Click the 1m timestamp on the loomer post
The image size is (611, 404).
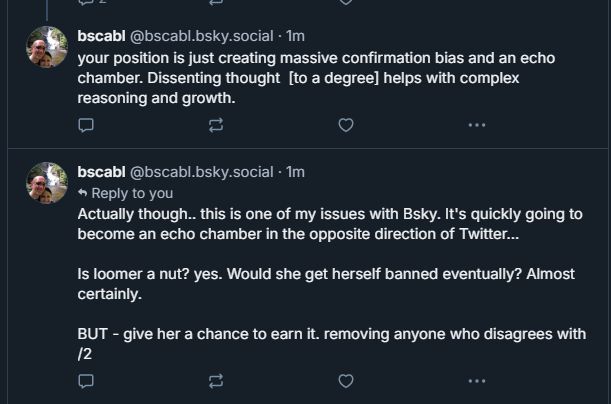(296, 172)
